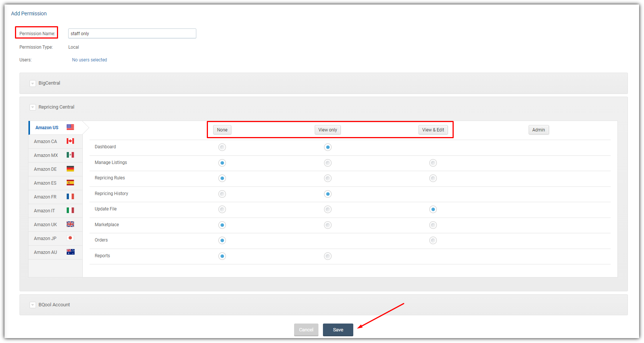
Task: Set Update File to None
Action: coord(222,209)
